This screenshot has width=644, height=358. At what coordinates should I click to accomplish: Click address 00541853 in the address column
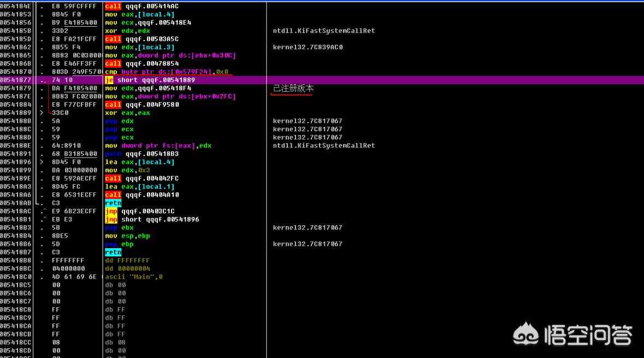pyautogui.click(x=16, y=14)
